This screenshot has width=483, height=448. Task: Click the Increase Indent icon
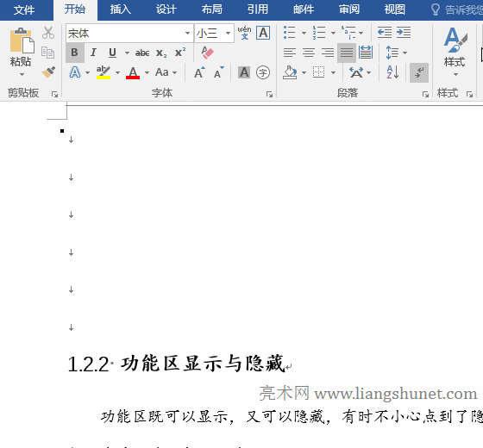click(404, 33)
